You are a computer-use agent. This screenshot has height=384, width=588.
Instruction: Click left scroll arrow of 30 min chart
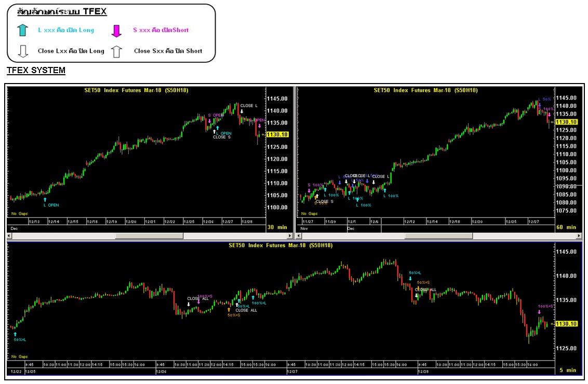(9, 236)
